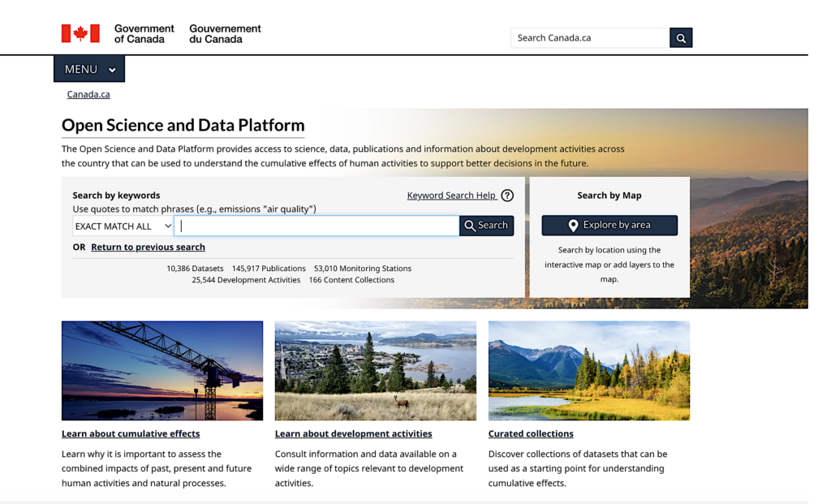Open Learn about cumulative effects link

click(131, 433)
